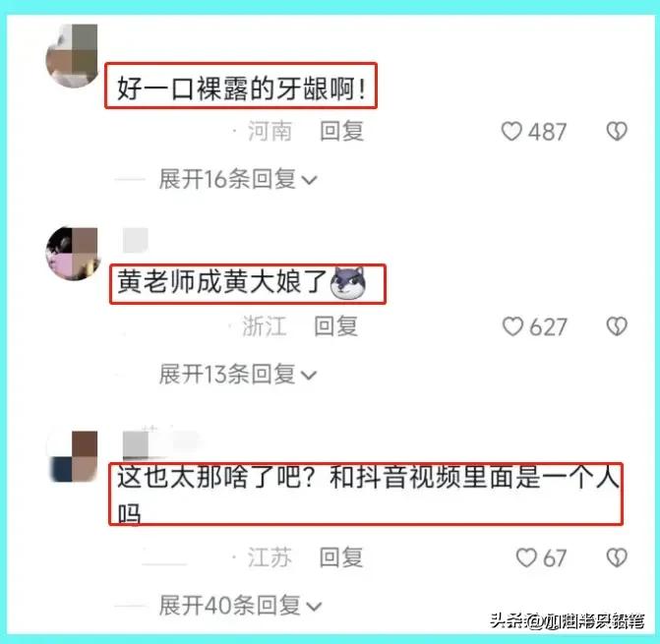Image resolution: width=660 pixels, height=644 pixels.
Task: Select comment text 黄老师成黄大娘了
Action: tap(222, 281)
